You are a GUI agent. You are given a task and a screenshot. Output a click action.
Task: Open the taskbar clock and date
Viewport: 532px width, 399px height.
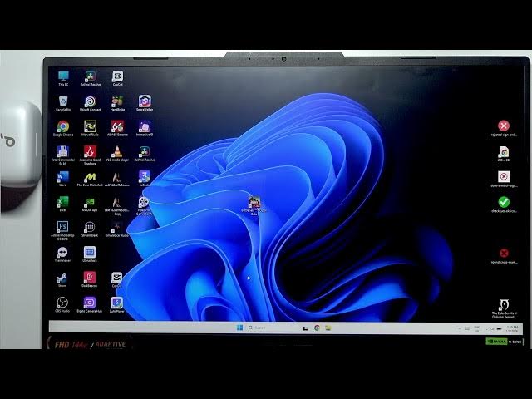(x=512, y=328)
